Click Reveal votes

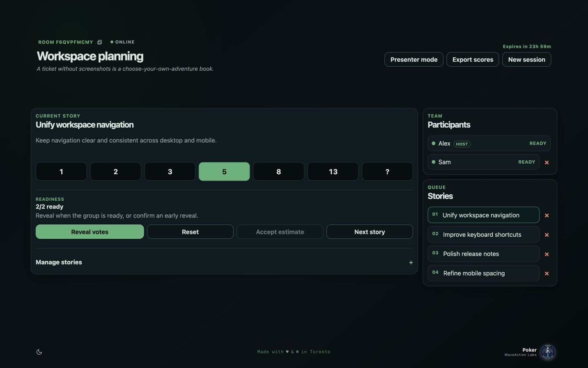pos(90,232)
